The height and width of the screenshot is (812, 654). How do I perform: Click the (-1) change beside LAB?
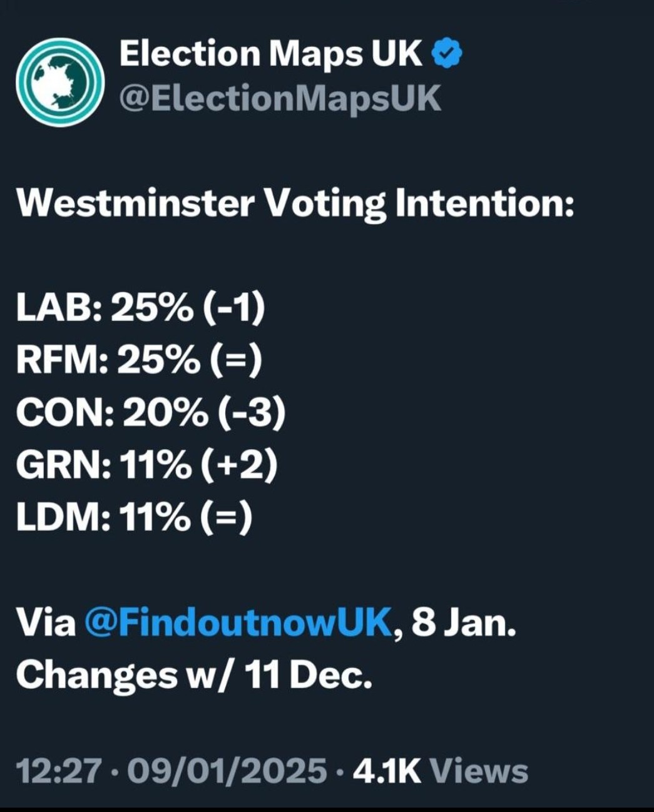[233, 308]
